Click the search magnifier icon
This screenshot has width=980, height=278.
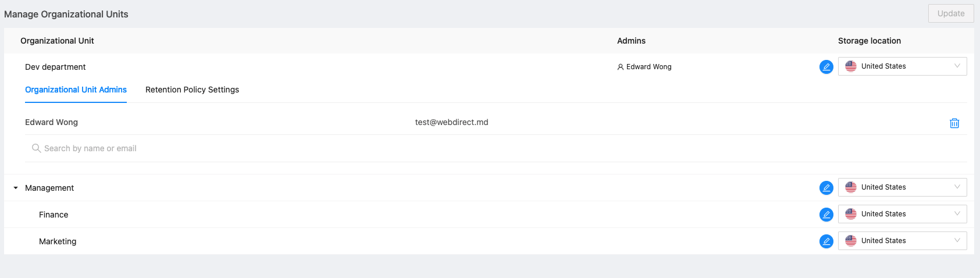tap(36, 148)
